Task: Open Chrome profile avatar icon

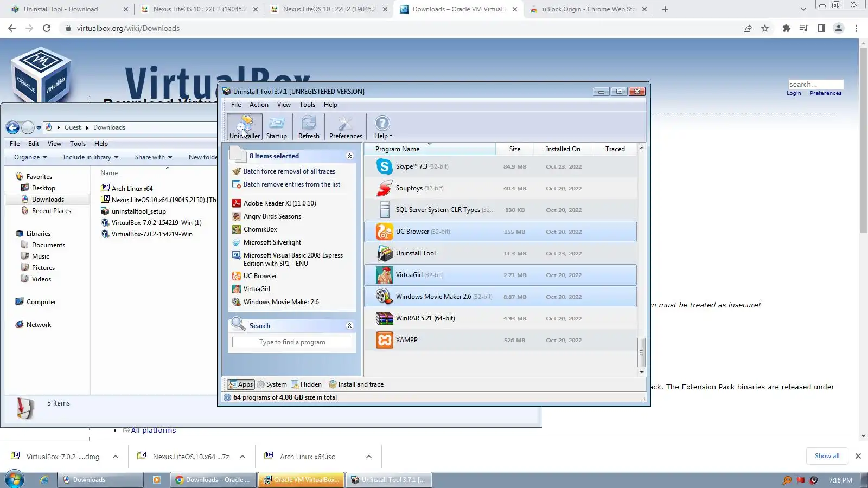Action: click(839, 28)
